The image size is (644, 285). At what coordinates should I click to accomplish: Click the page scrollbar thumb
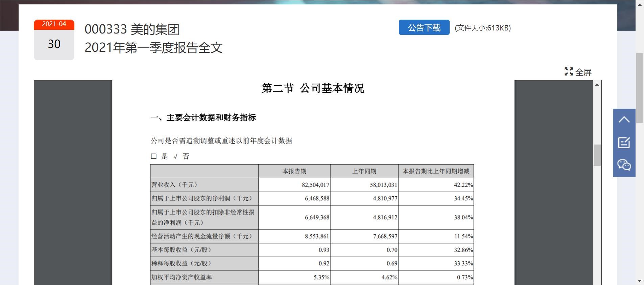click(x=640, y=88)
